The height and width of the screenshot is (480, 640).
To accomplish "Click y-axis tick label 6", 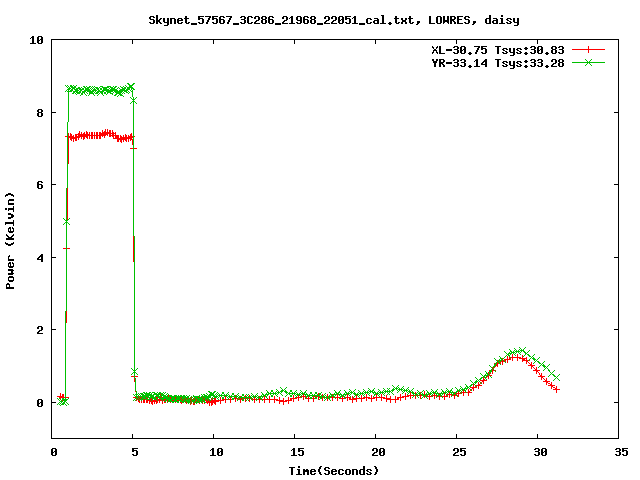I will click(40, 185).
